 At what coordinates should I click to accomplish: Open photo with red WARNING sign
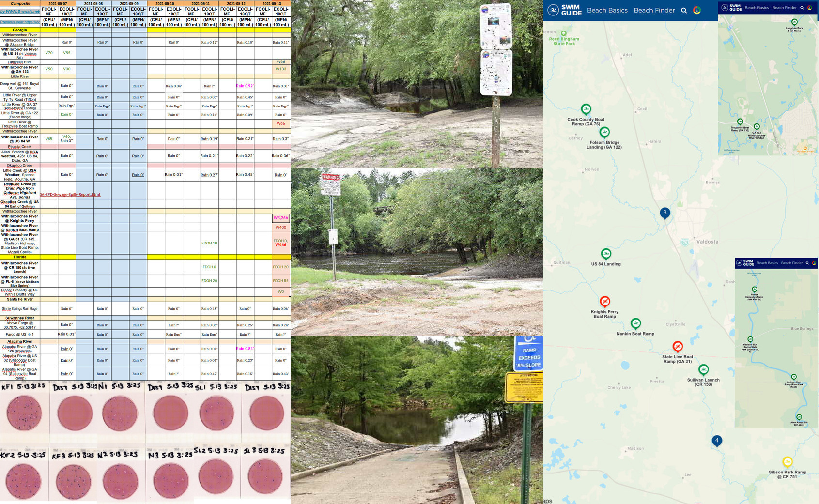[x=417, y=252]
